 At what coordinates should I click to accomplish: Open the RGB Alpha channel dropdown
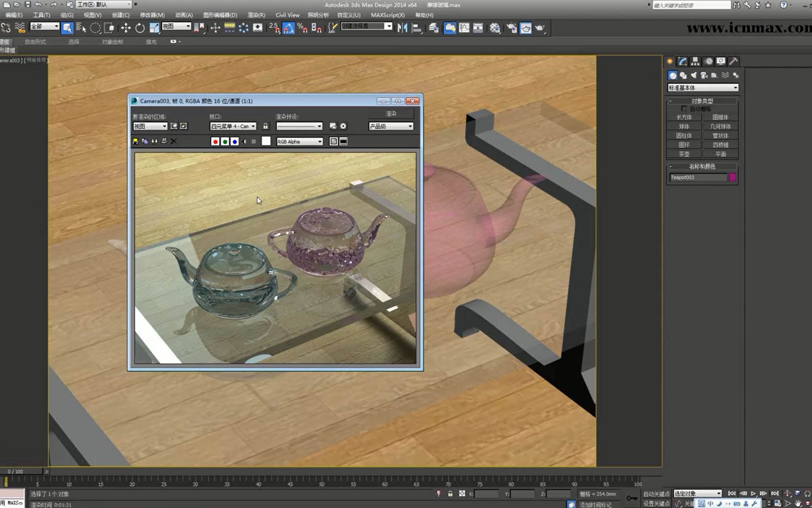click(x=299, y=141)
